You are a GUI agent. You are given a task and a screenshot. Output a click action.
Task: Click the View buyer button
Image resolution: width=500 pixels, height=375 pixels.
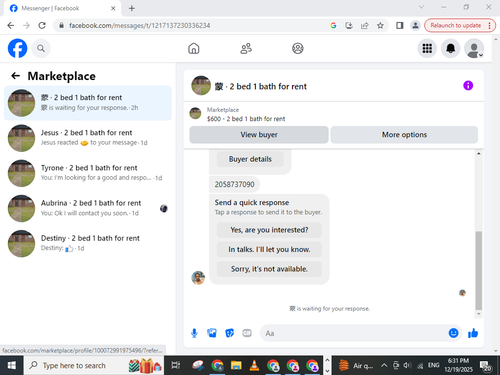[x=259, y=135]
